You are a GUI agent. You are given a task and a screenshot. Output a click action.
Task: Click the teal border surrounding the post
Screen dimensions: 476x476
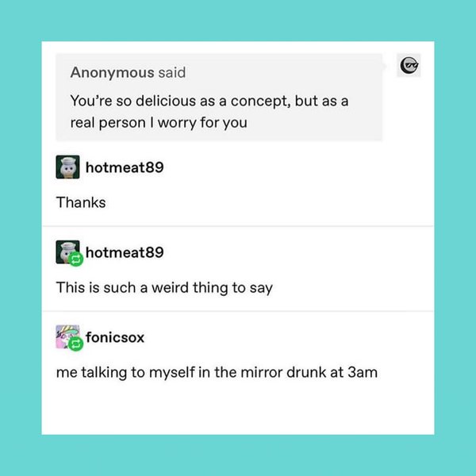(20, 238)
